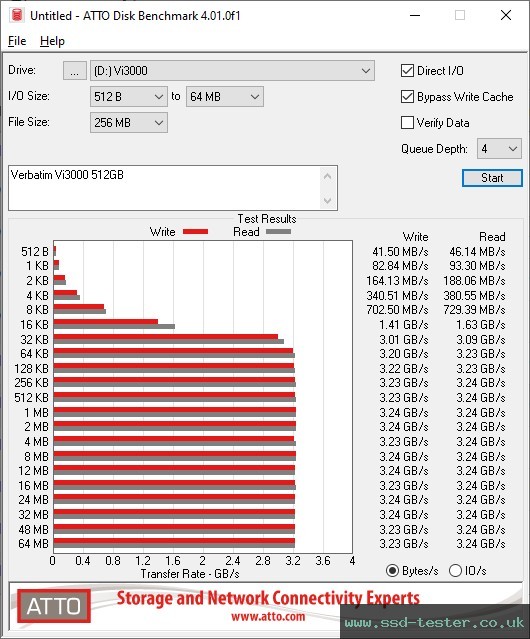Click the browse drive "..." button
Image resolution: width=530 pixels, height=639 pixels.
click(75, 71)
